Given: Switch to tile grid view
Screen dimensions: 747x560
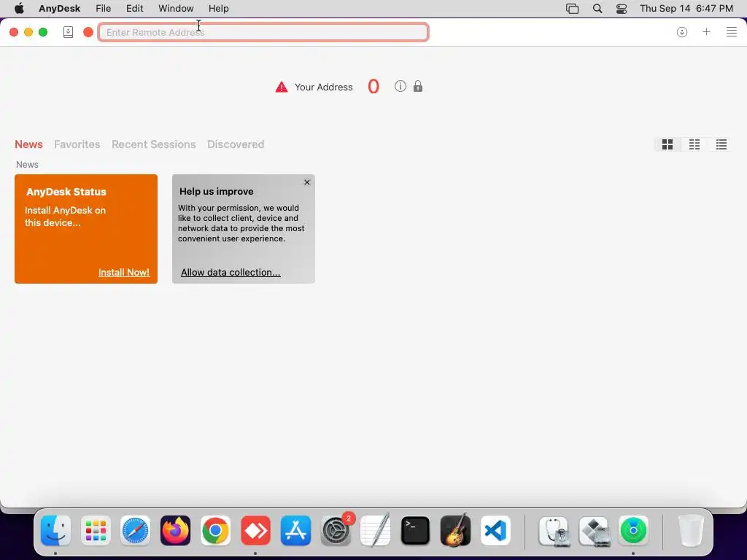Looking at the screenshot, I should click(667, 144).
